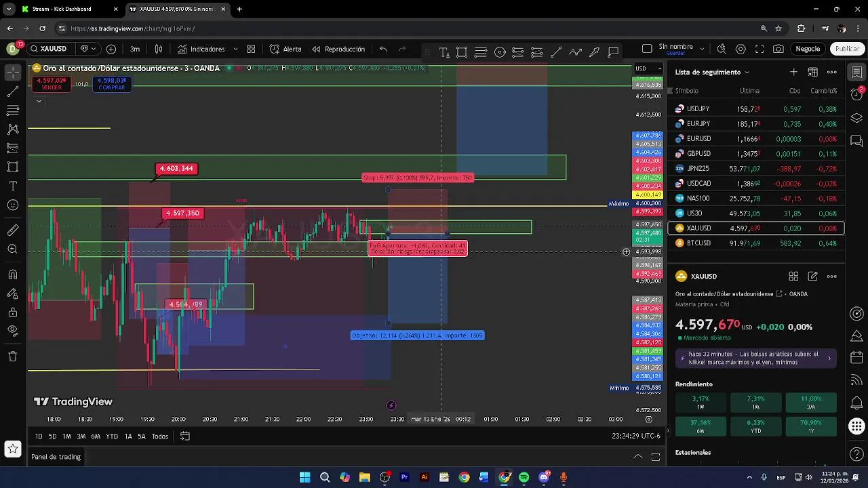Open the forecasting and measurement tools

pyautogui.click(x=13, y=148)
